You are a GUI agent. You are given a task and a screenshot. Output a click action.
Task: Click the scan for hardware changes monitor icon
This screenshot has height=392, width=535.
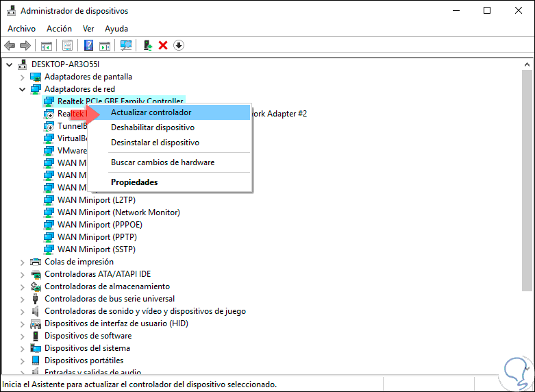126,45
